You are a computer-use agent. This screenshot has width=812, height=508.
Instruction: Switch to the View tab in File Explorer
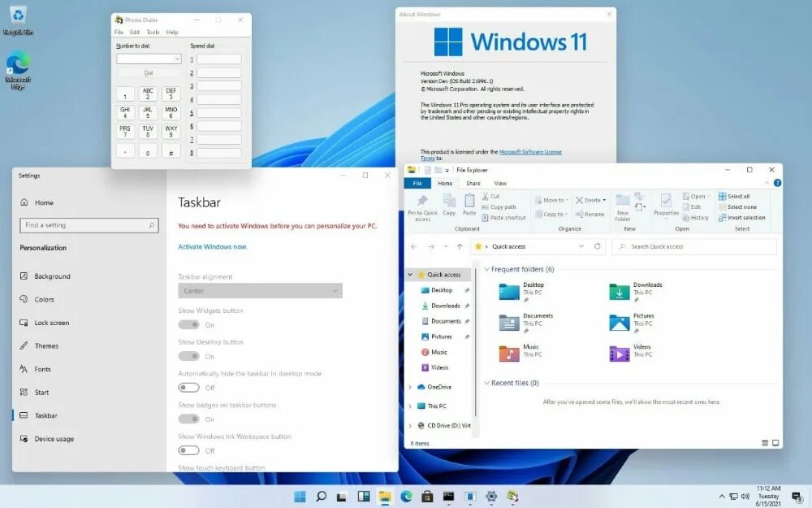coord(499,183)
